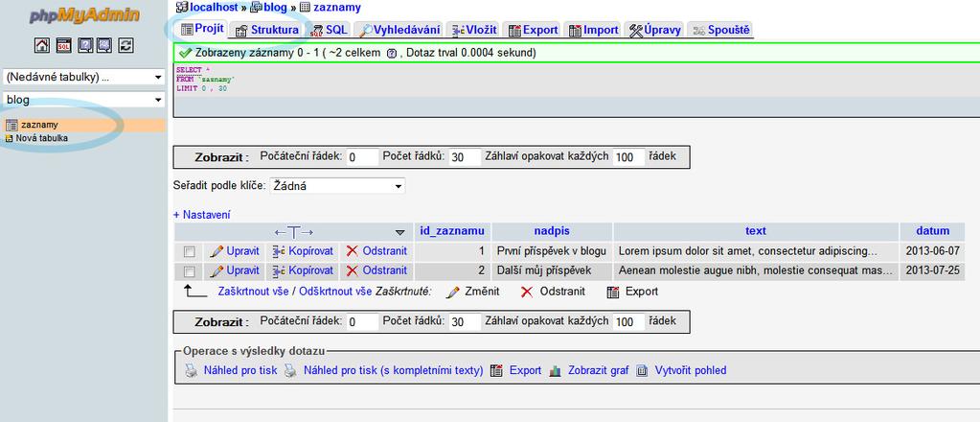Click the top Počet řádků field
The width and height of the screenshot is (980, 422).
coord(465,157)
